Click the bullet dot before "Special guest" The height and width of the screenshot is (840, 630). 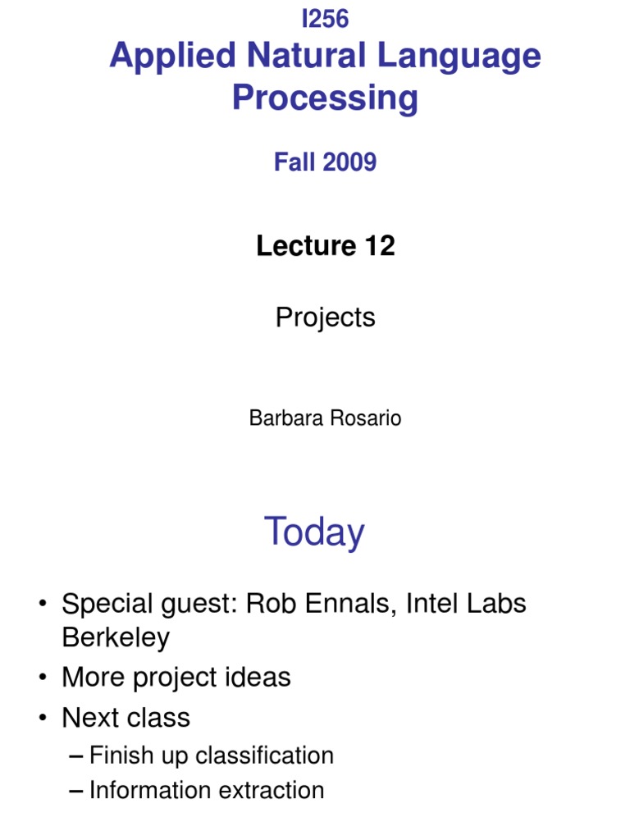pyautogui.click(x=43, y=605)
